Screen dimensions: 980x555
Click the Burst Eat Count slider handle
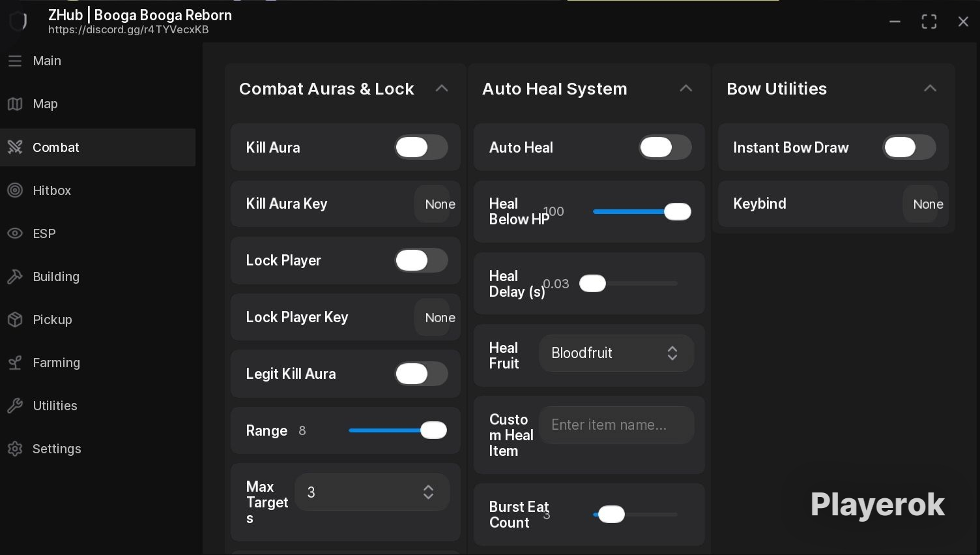point(611,515)
